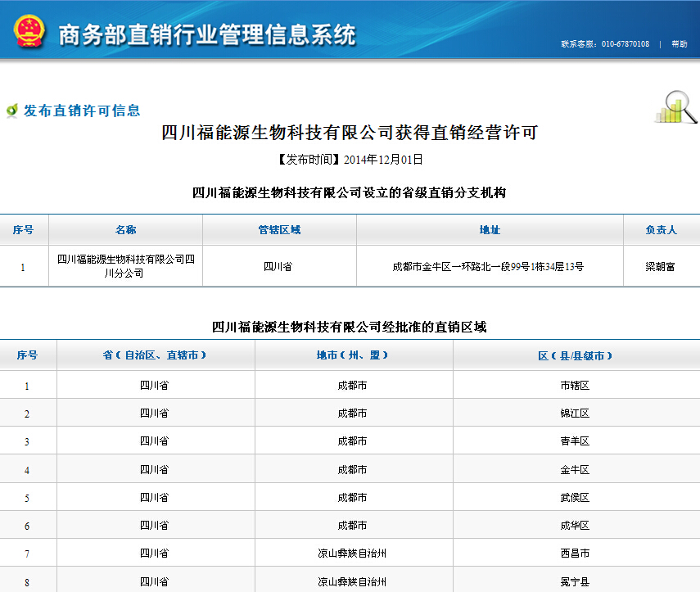Click the chart magnifier search icon
This screenshot has width=700, height=592.
point(676,107)
